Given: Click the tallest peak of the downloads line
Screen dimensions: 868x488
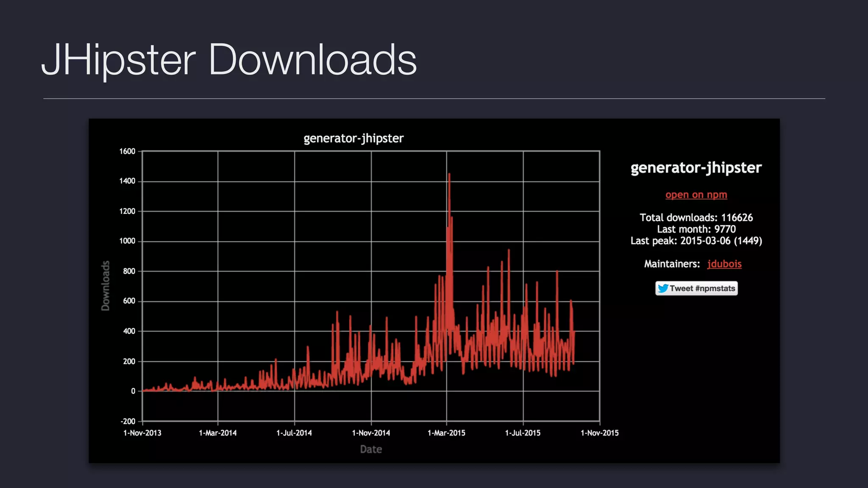Looking at the screenshot, I should 449,175.
